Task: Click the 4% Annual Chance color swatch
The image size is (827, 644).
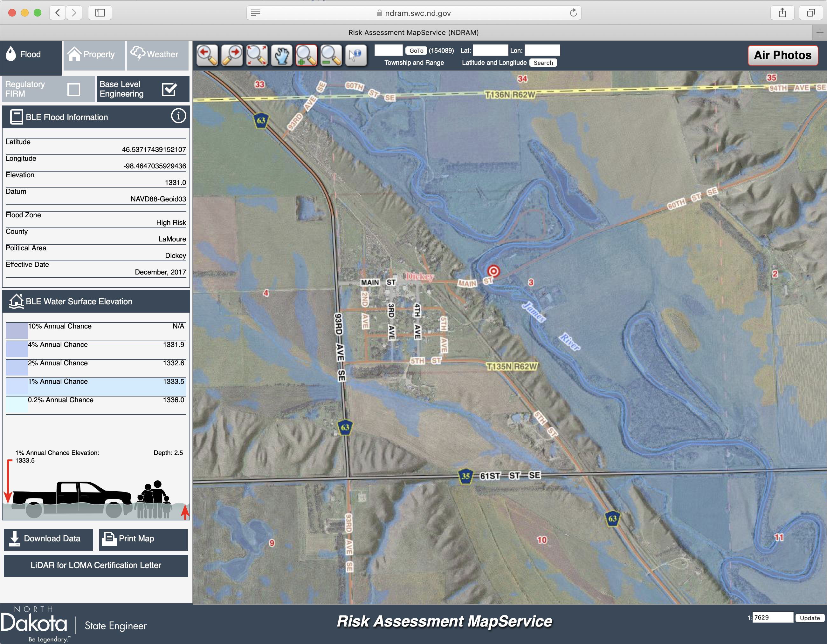Action: pos(17,349)
